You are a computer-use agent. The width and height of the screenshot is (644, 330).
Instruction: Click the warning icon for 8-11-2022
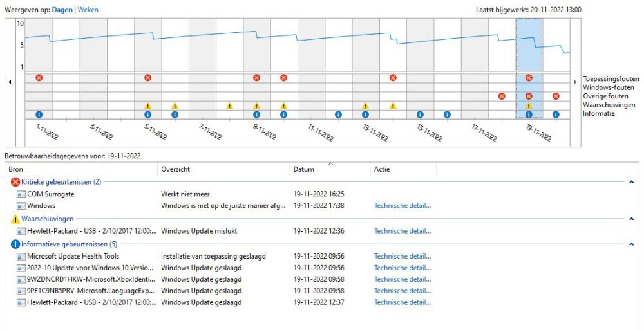(x=229, y=105)
